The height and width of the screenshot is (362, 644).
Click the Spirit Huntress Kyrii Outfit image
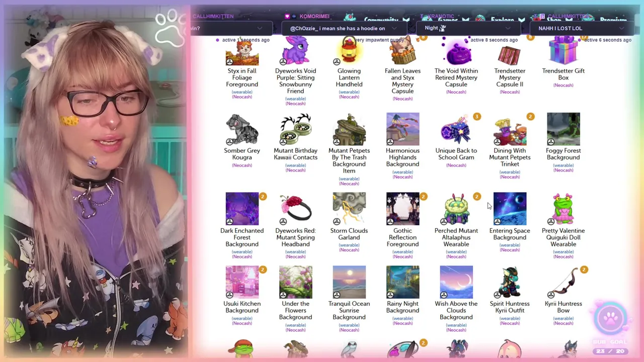[510, 282]
